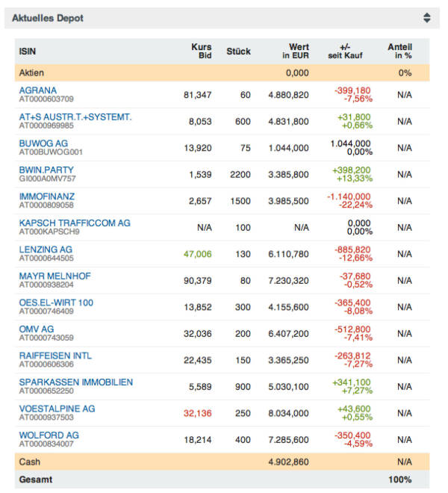Viewport: 448px width, 493px height.
Task: Open the AGRANA stock link
Action: coord(38,90)
